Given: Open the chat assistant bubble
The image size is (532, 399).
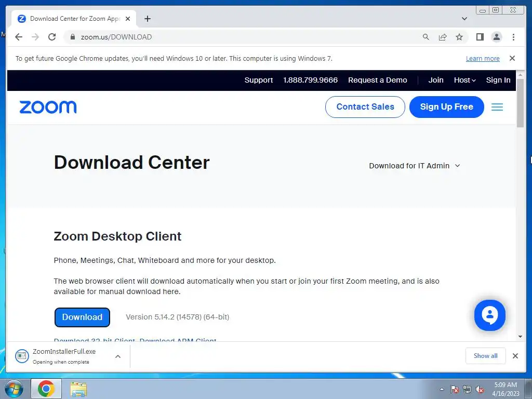Looking at the screenshot, I should click(x=489, y=315).
